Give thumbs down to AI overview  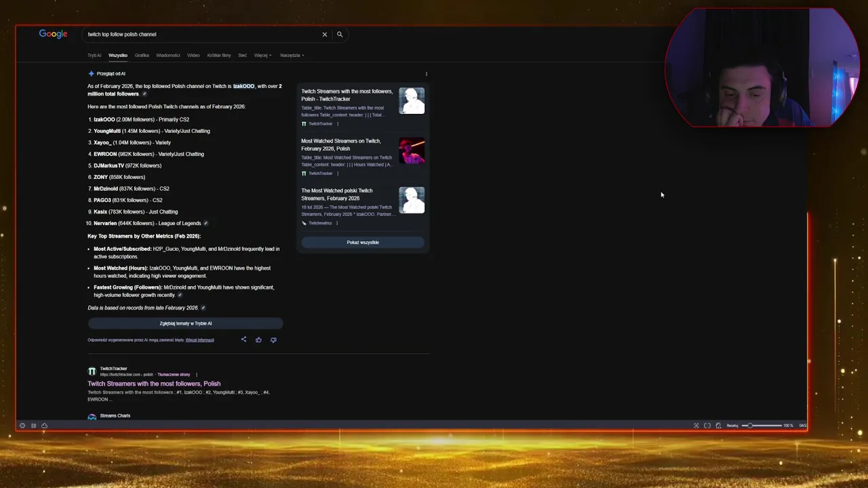click(x=273, y=340)
